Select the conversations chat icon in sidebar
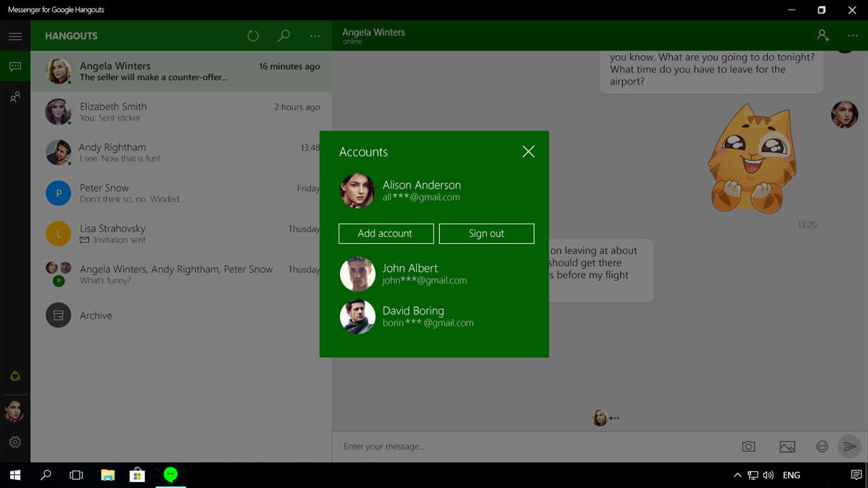The width and height of the screenshot is (868, 488). point(15,66)
